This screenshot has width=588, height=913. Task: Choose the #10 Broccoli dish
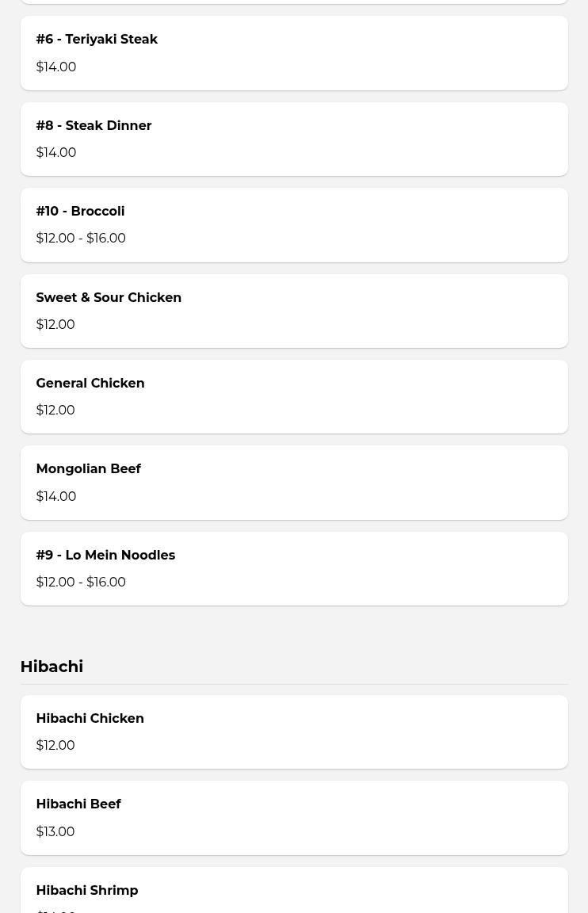tap(80, 212)
